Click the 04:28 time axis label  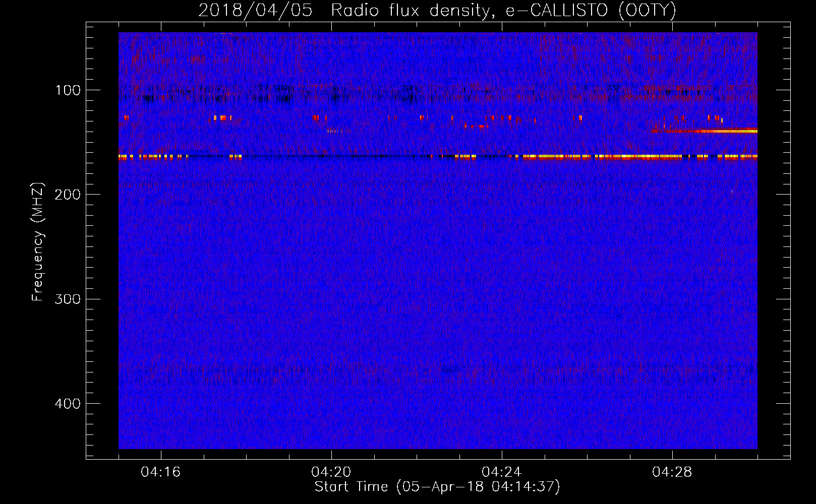672,472
